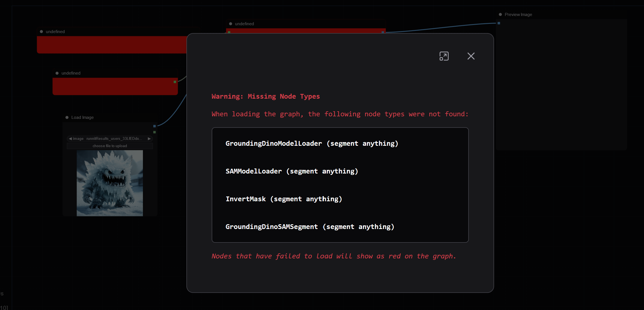The image size is (644, 310).
Task: Click the status dot beside Preview Image title
Action: point(500,14)
